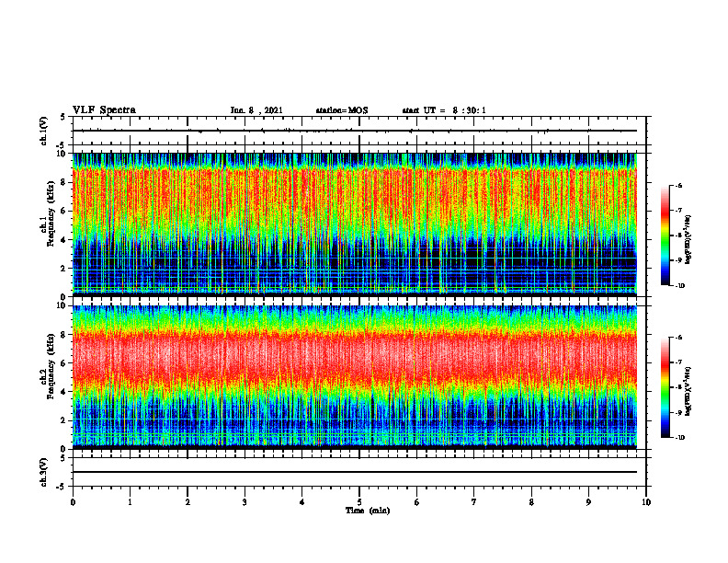Click the time axis tick label "2"
728x563 pixels.
point(188,502)
